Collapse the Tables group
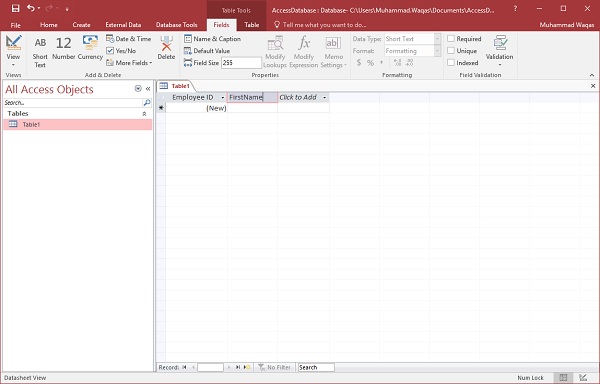The width and height of the screenshot is (600, 384). [x=144, y=114]
